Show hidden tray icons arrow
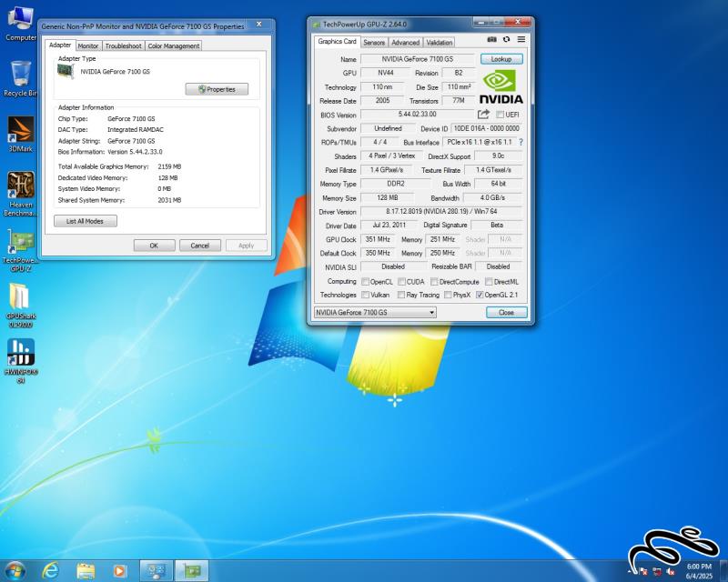Screen dimensions: 728x582 pos(630,572)
